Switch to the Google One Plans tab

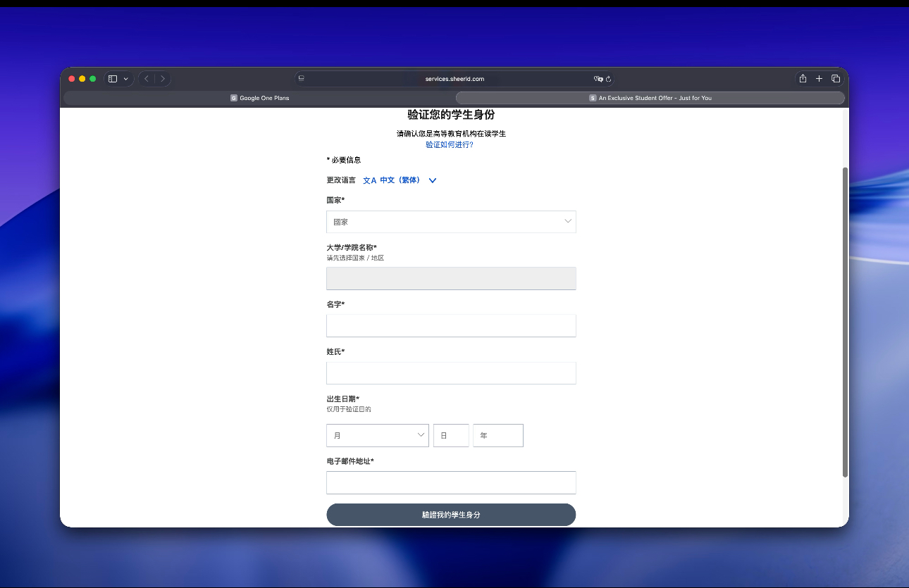pos(260,98)
